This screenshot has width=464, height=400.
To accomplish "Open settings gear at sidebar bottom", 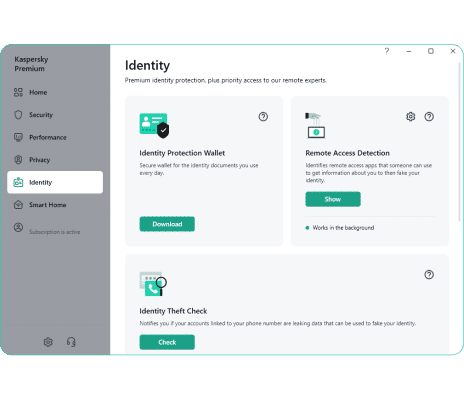I will (48, 342).
